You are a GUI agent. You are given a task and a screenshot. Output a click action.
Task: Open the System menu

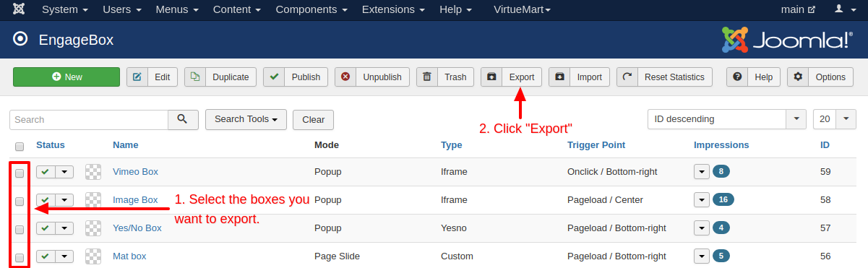coord(65,9)
